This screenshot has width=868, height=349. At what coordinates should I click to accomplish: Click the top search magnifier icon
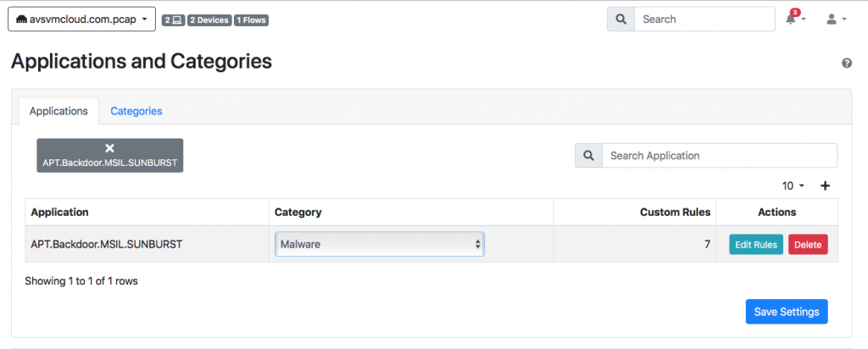[x=621, y=19]
